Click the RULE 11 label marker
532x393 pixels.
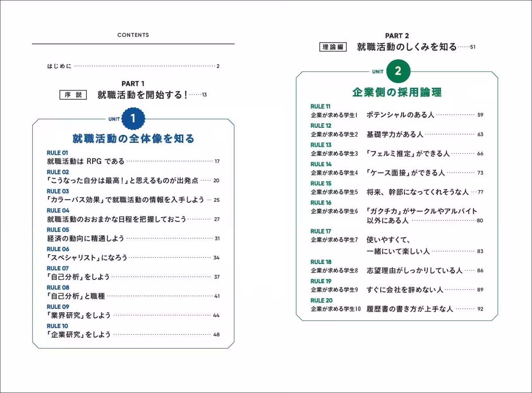(320, 106)
